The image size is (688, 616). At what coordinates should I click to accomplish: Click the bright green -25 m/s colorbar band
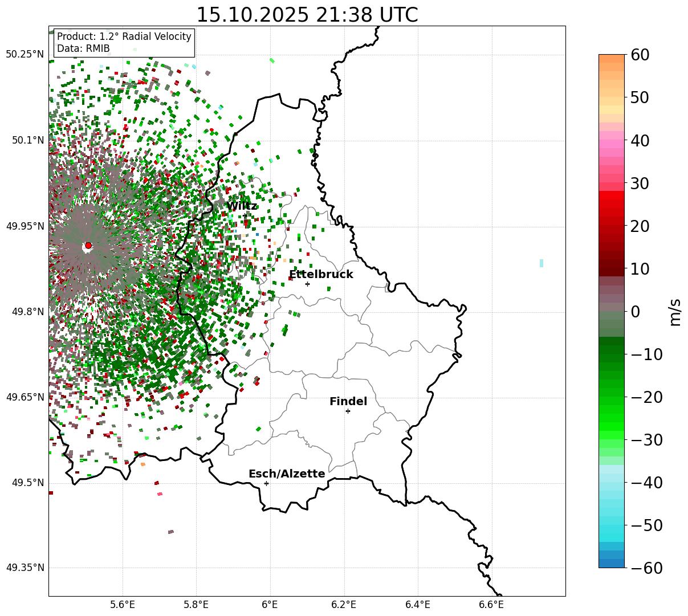612,418
